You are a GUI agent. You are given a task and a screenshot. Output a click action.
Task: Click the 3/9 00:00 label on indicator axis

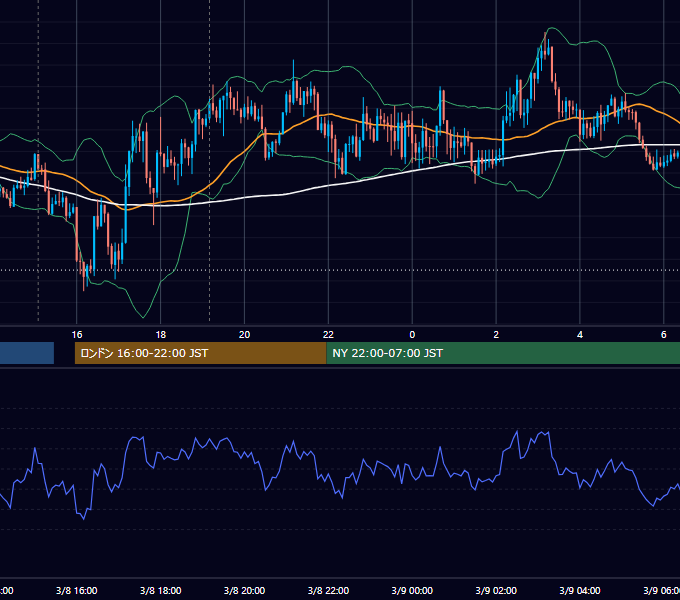(412, 590)
